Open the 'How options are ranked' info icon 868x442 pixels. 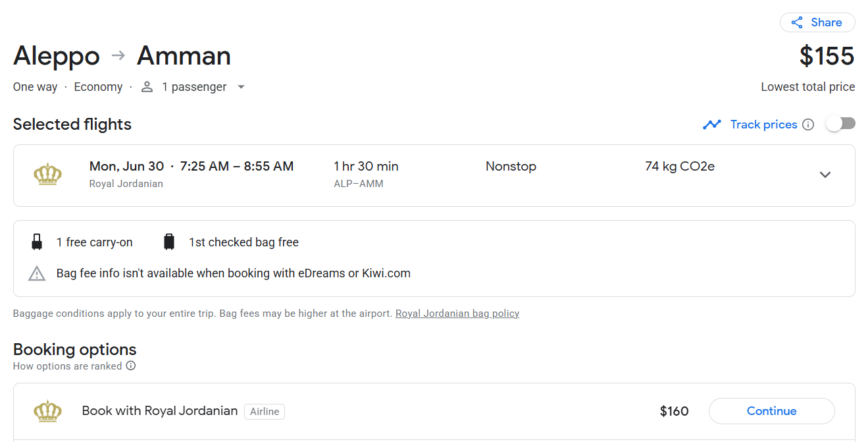131,366
